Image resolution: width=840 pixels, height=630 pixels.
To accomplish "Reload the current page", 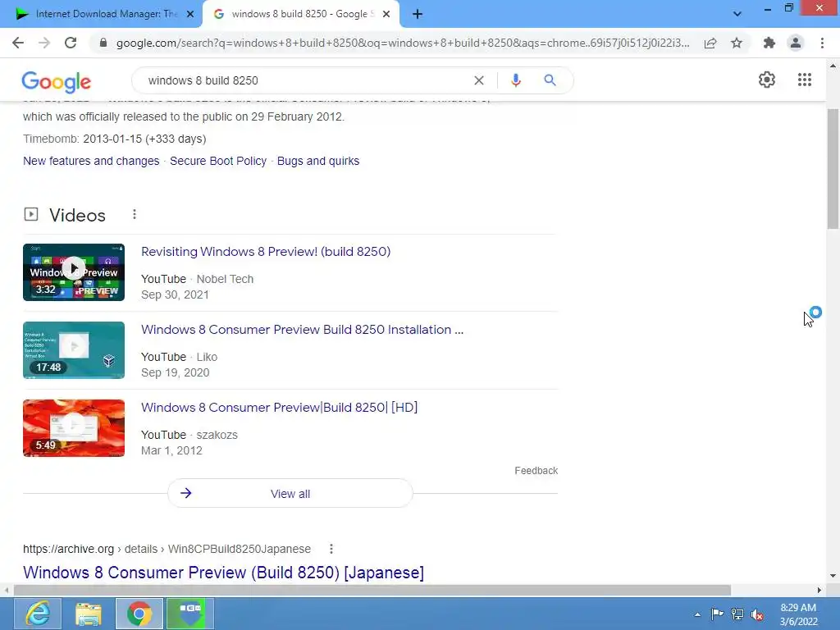I will point(71,43).
